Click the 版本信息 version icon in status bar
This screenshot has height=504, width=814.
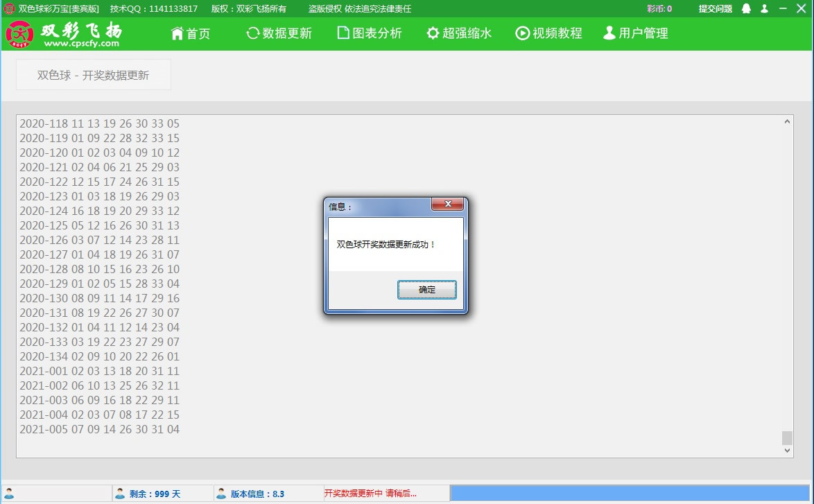click(x=220, y=494)
